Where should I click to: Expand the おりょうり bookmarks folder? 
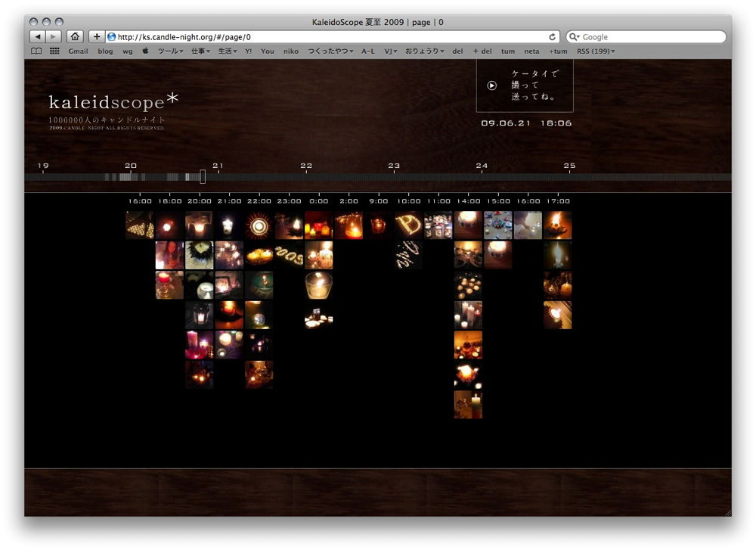tap(424, 51)
